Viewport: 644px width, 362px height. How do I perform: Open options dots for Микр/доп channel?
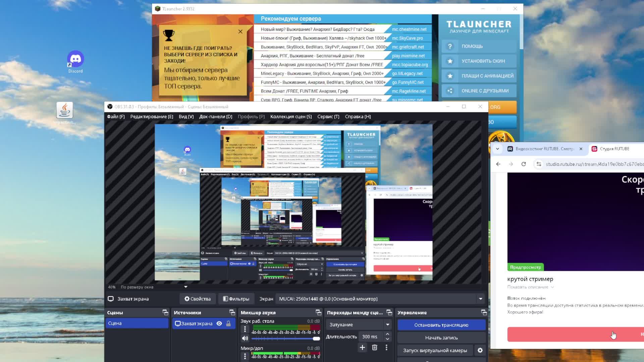coord(245,356)
